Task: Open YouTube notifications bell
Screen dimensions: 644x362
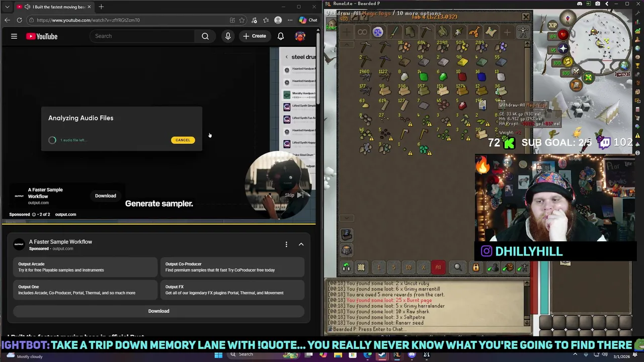Action: [281, 36]
